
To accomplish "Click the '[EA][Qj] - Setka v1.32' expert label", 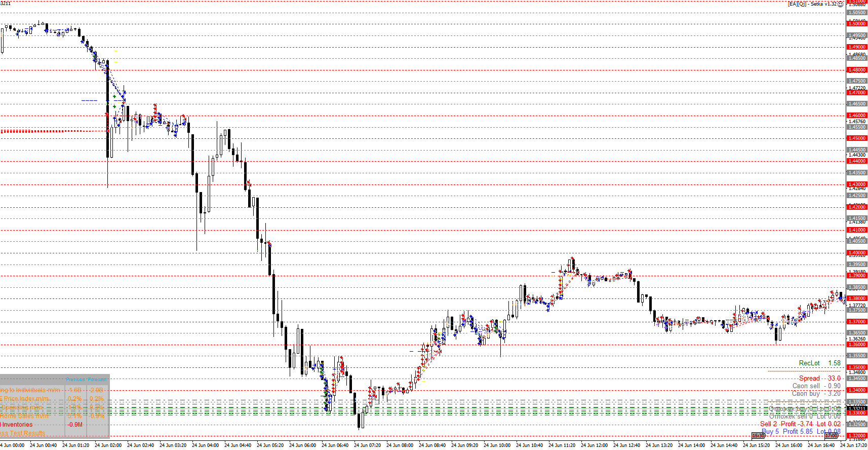I will [812, 4].
